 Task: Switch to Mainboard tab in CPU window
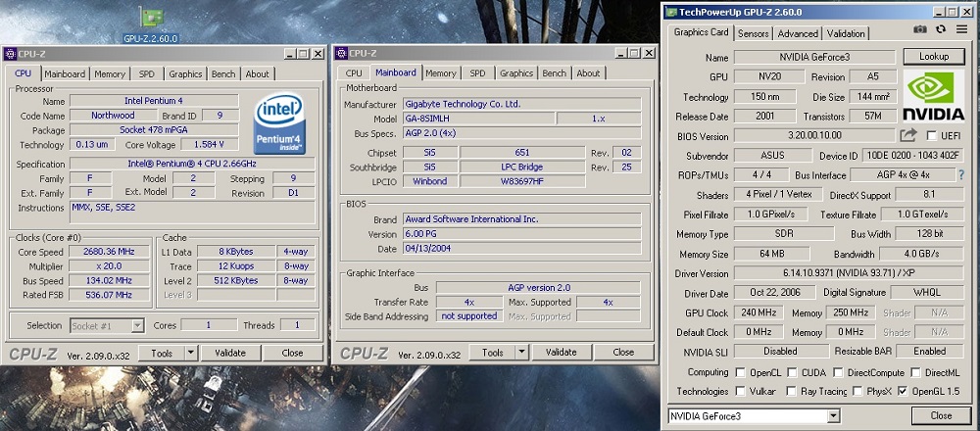[65, 73]
